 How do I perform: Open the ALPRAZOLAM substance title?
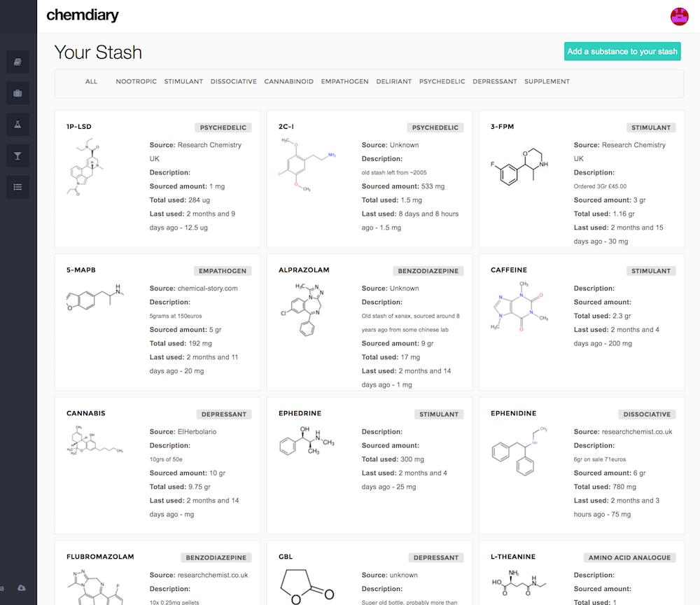click(x=304, y=270)
